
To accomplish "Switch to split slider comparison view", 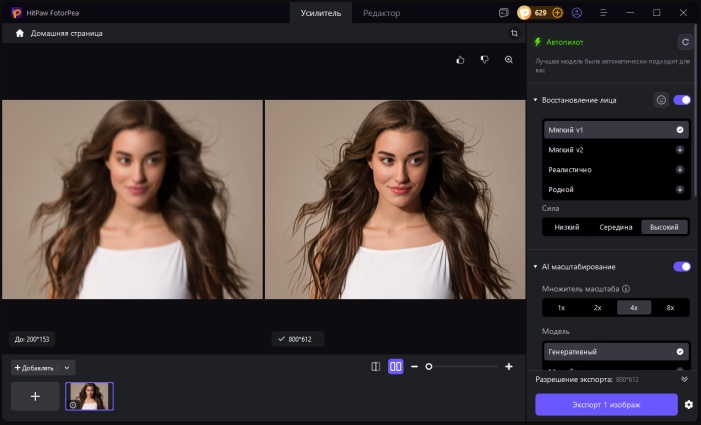I will coord(376,367).
